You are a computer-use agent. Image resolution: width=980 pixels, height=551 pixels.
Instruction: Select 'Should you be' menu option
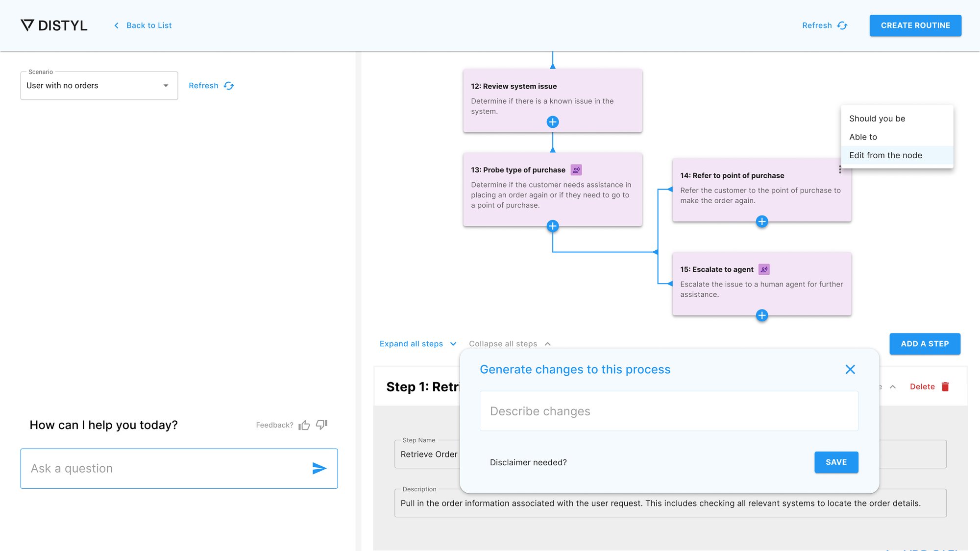click(x=897, y=119)
